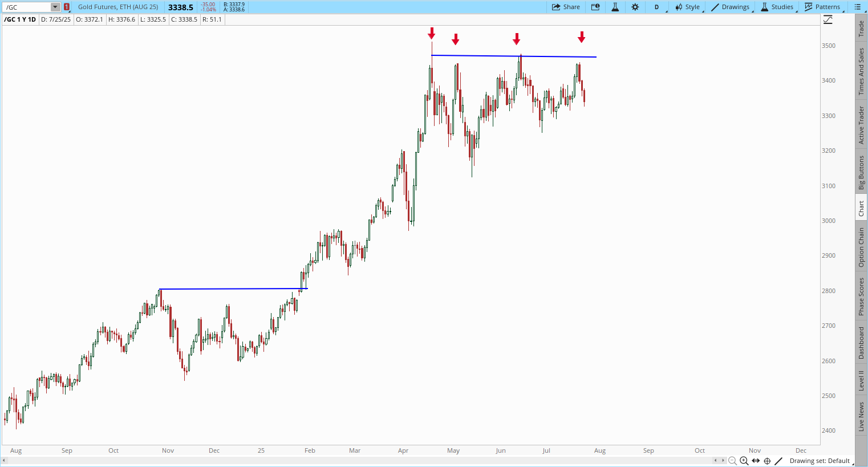
Task: Open the Level II sidebar tab
Action: (x=861, y=380)
